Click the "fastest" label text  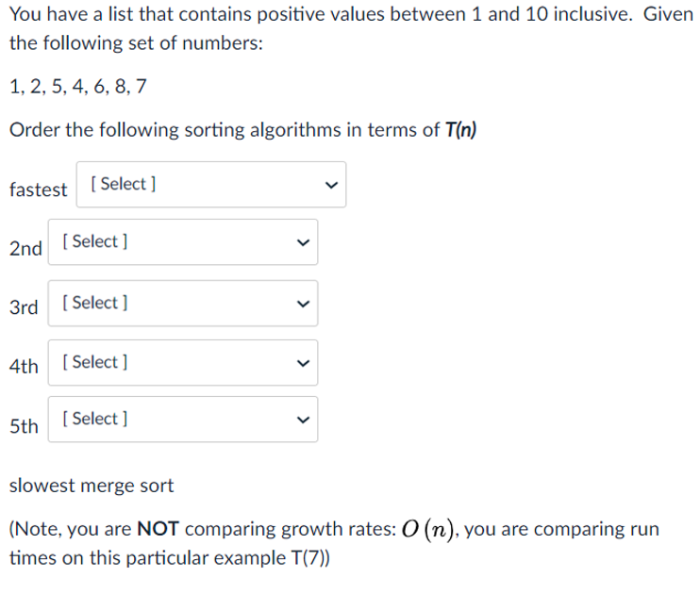point(39,190)
